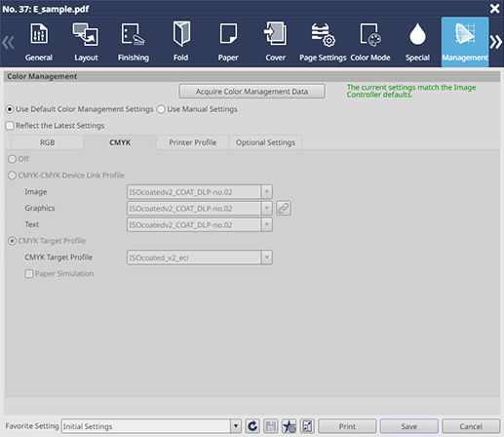Open the Layout settings icon
504x437 pixels.
(86, 34)
